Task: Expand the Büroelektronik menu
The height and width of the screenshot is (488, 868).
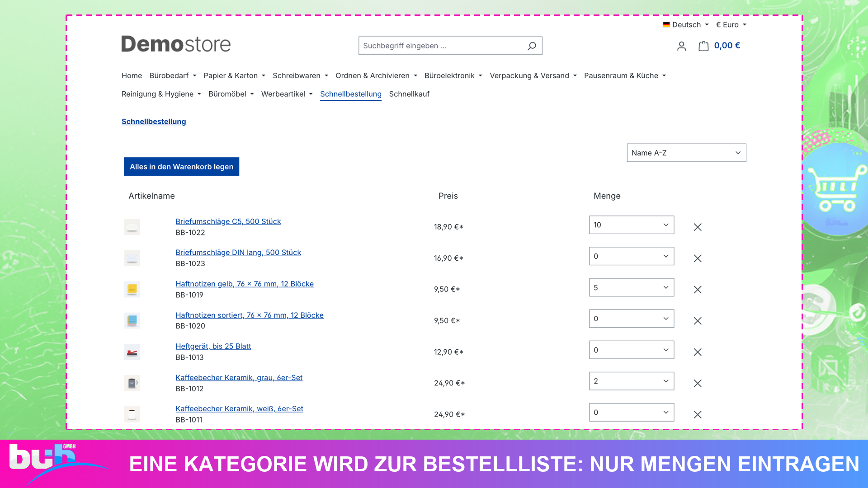Action: point(453,75)
